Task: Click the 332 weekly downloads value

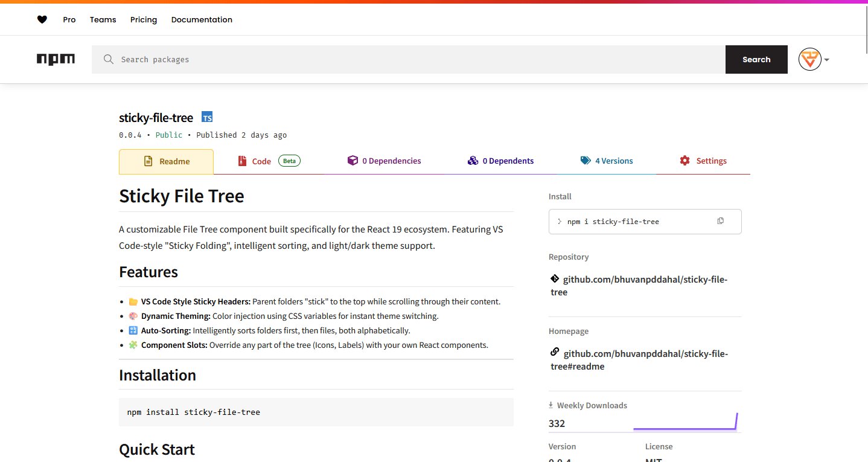Action: point(557,423)
